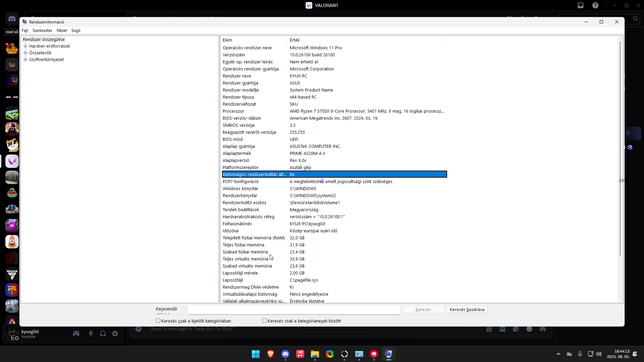The height and width of the screenshot is (362, 644).
Task: Switch to Discord from taskbar
Action: click(285, 354)
